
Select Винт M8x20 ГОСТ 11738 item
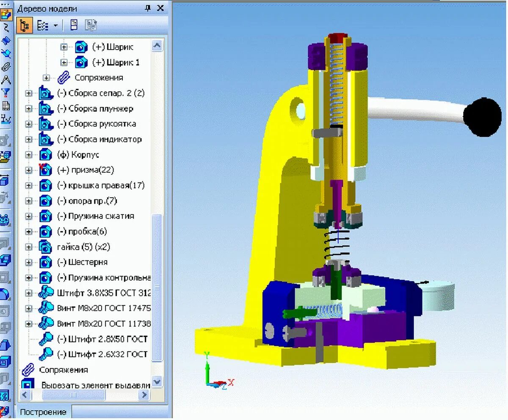[x=104, y=324]
